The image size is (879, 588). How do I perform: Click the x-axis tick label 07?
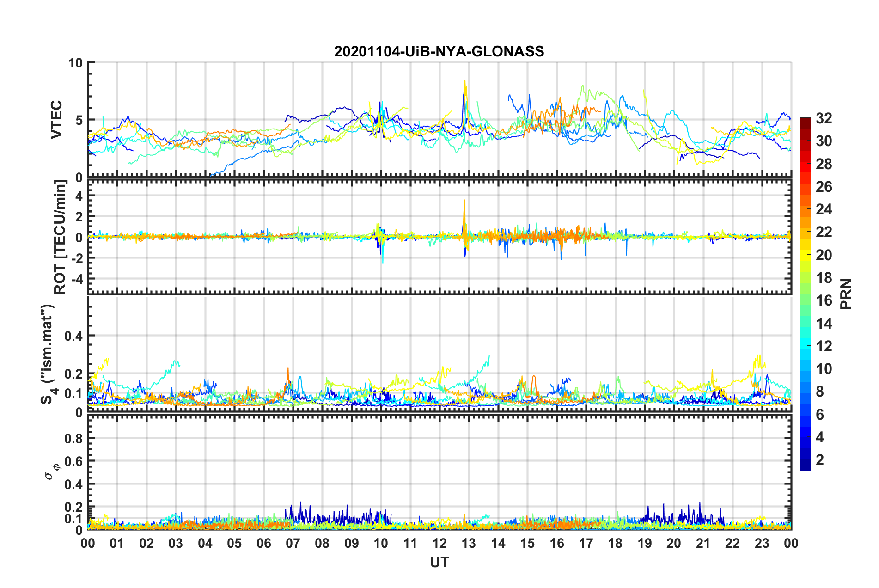[293, 543]
